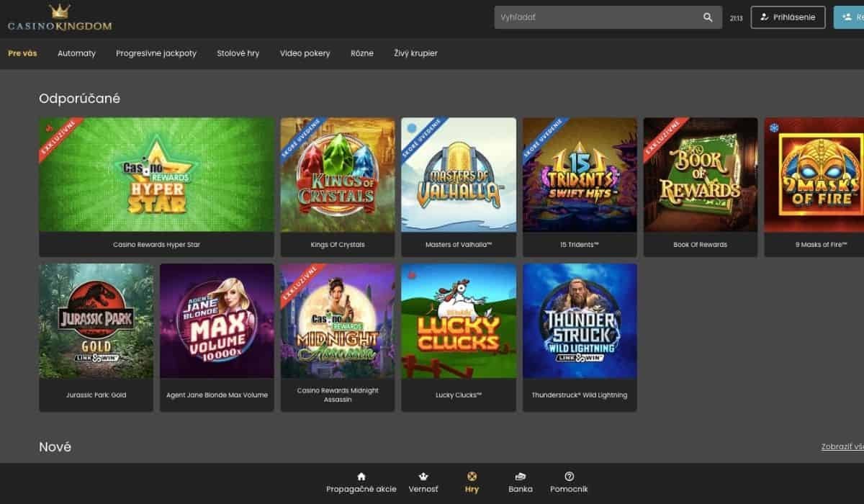This screenshot has height=504, width=864.
Task: Click the Nové section heading
Action: click(55, 447)
